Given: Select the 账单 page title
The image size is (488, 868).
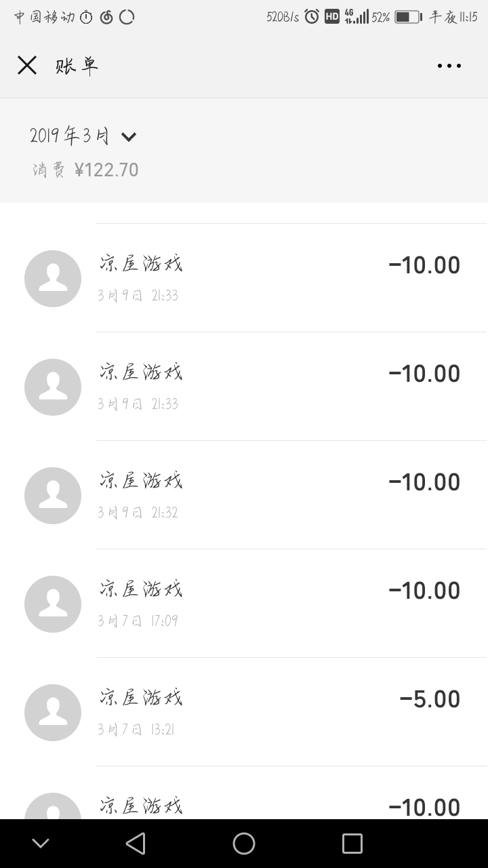Looking at the screenshot, I should 77,66.
